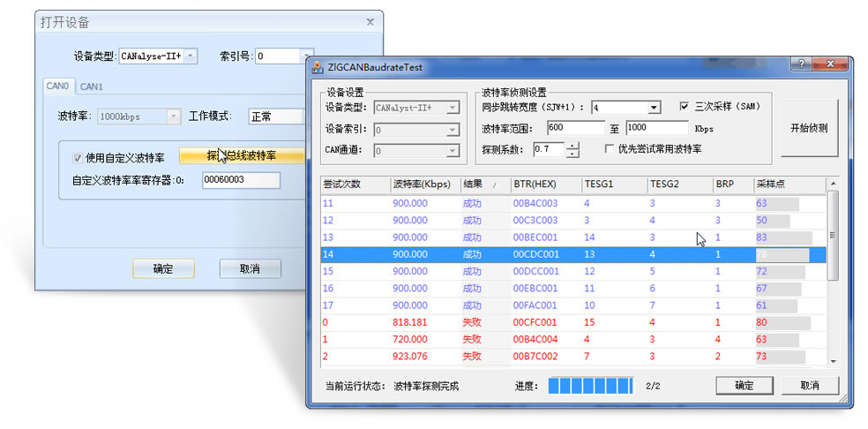Close the ZIGCANBaudrateTest window

tap(828, 64)
